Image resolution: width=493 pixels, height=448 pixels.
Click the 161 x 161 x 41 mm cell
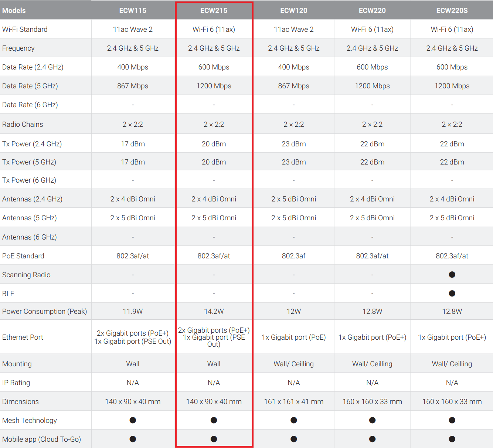coord(294,401)
